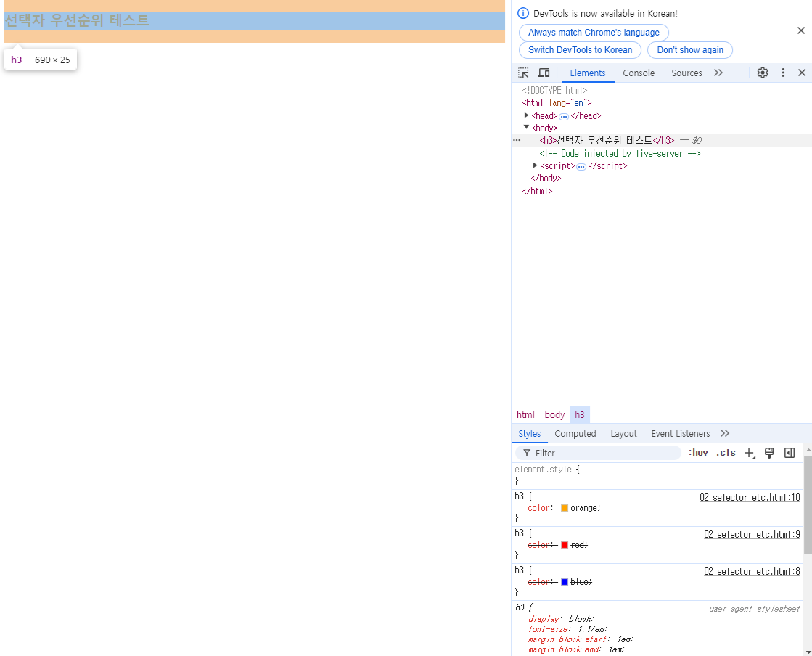This screenshot has height=656, width=812.
Task: Click h3 in the breadcrumb bar
Action: [580, 415]
